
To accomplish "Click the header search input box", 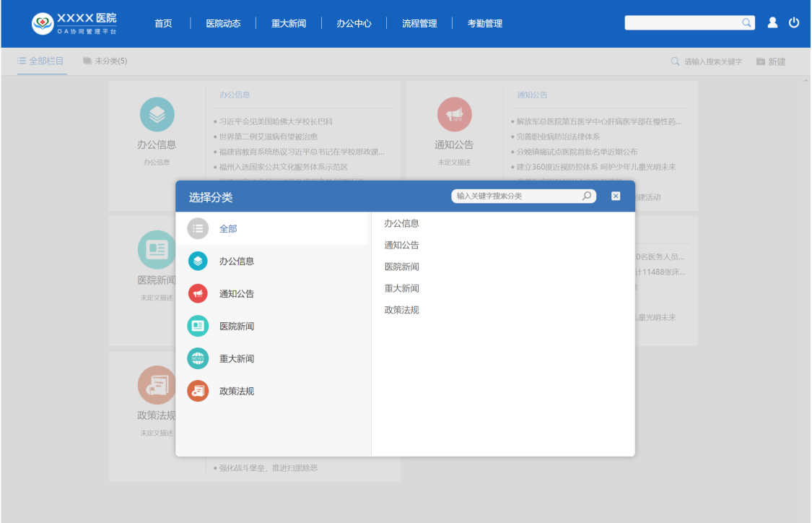I will 682,23.
